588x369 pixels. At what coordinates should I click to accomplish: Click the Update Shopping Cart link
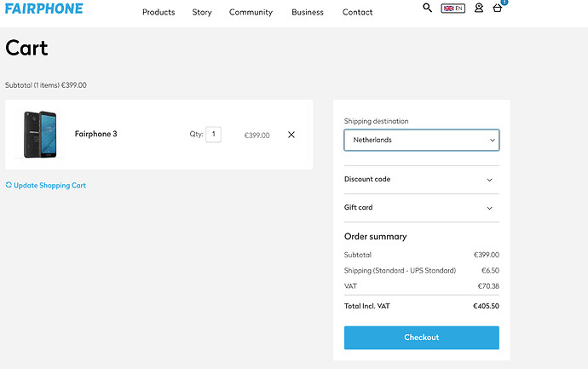point(49,185)
